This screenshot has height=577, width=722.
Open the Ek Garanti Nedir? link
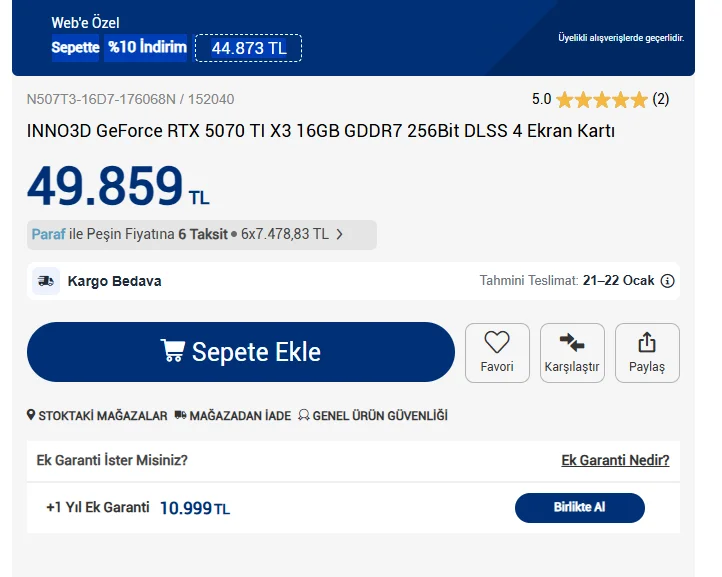pos(615,460)
